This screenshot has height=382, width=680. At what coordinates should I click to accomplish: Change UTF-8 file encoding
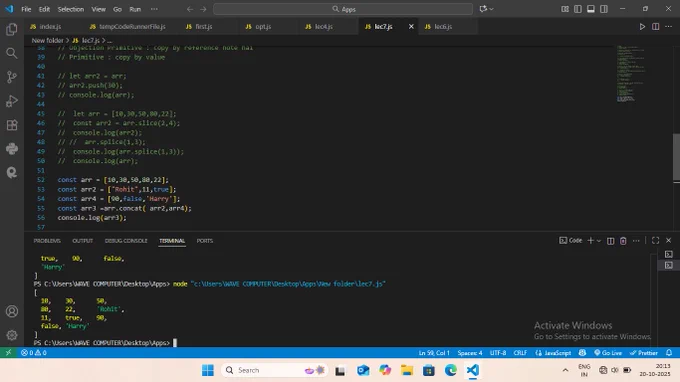point(498,353)
